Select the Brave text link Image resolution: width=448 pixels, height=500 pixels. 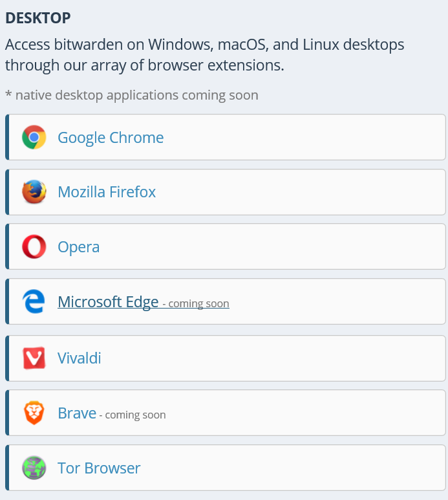tap(77, 413)
